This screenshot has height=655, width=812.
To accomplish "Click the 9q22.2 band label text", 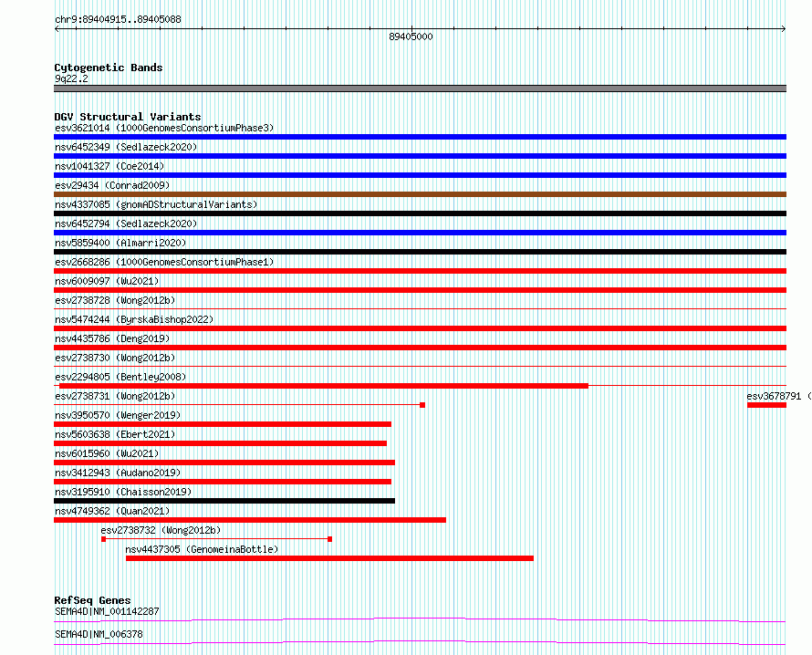I will tap(71, 78).
